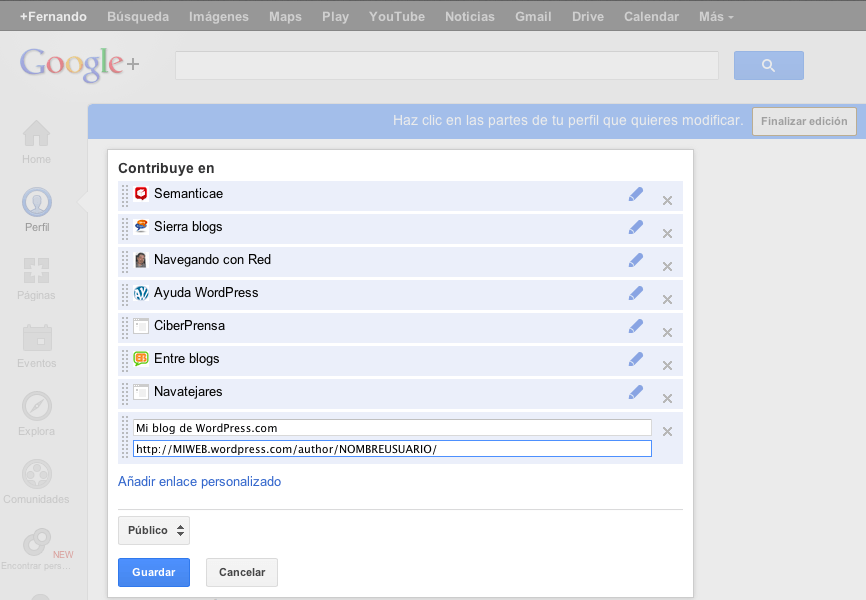Image resolution: width=866 pixels, height=600 pixels.
Task: Click the pencil edit icon for Semanticae
Action: 635,194
